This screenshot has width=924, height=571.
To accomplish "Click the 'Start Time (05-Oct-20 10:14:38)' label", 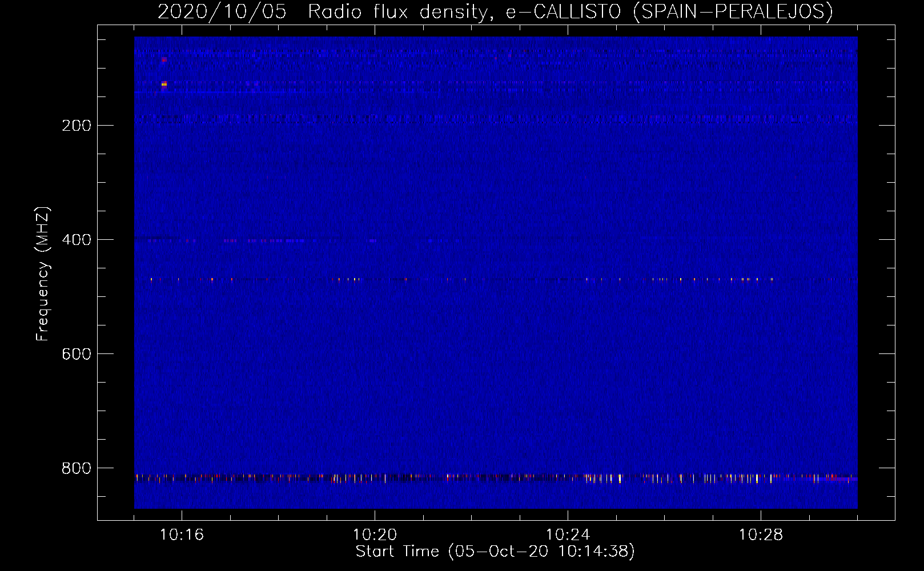I will pos(495,552).
